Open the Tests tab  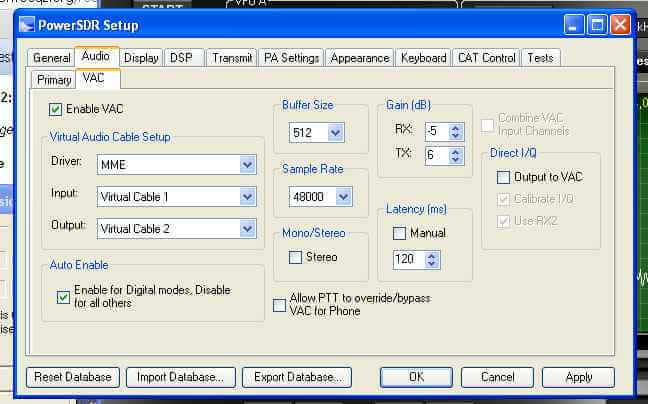coord(541,58)
